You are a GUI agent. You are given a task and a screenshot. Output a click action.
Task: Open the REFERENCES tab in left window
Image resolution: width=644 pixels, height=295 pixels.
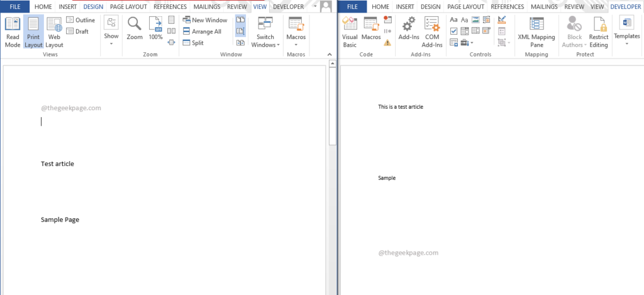click(170, 6)
